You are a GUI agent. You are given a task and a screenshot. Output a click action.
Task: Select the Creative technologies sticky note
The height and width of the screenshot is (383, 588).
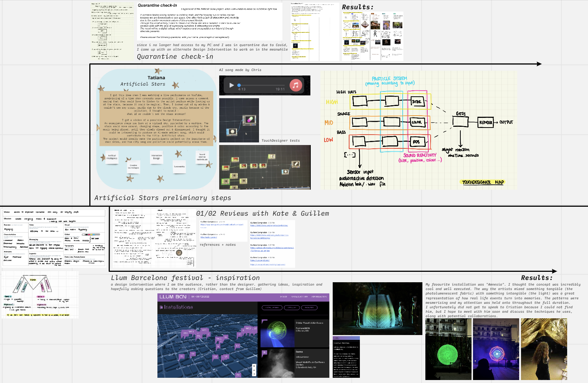(x=134, y=167)
